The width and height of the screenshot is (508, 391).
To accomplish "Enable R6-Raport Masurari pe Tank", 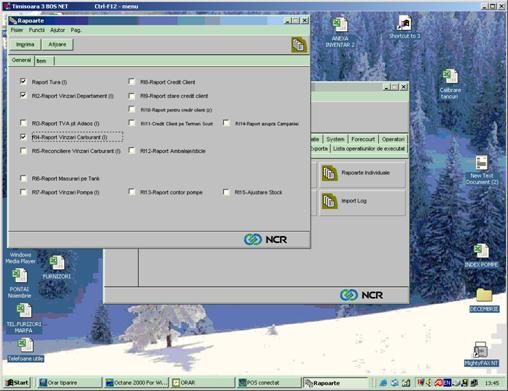I will pyautogui.click(x=23, y=178).
